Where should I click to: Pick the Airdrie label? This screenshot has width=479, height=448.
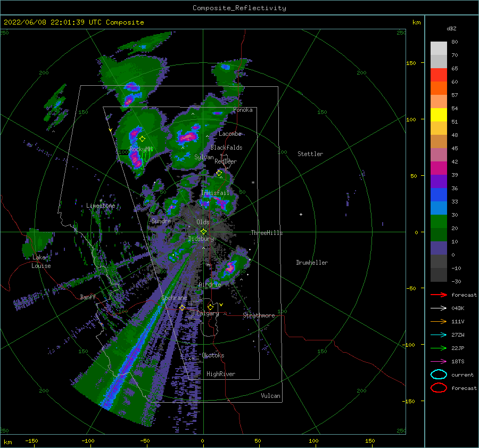click(x=210, y=284)
